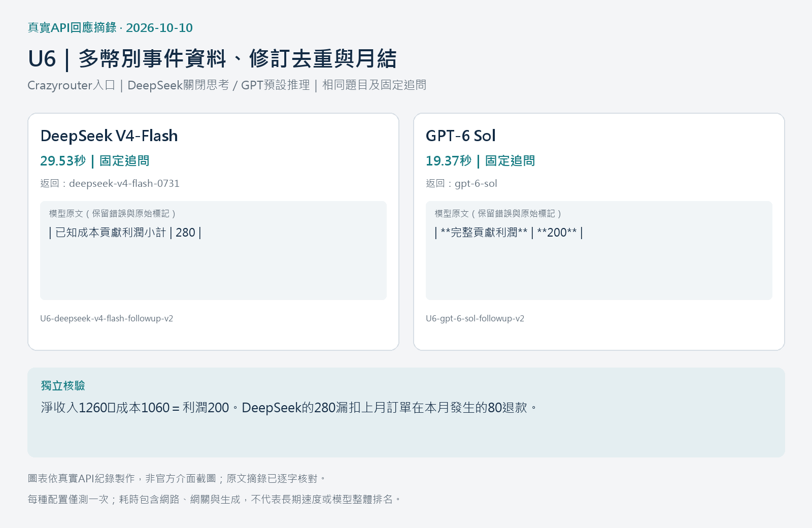The width and height of the screenshot is (812, 528).
Task: Select the '**完整貢獻利潤** | **200**' row
Action: 509,233
